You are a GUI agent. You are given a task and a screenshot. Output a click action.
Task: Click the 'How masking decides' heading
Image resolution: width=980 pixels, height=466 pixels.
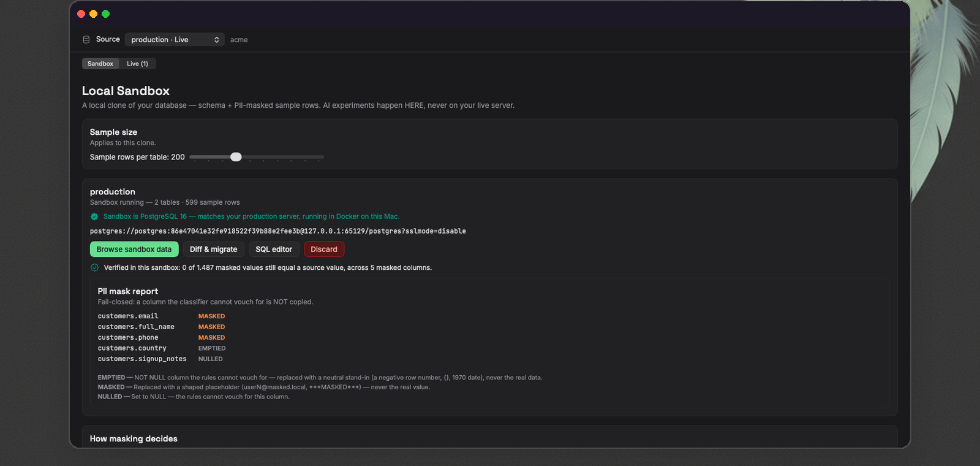[x=134, y=438]
